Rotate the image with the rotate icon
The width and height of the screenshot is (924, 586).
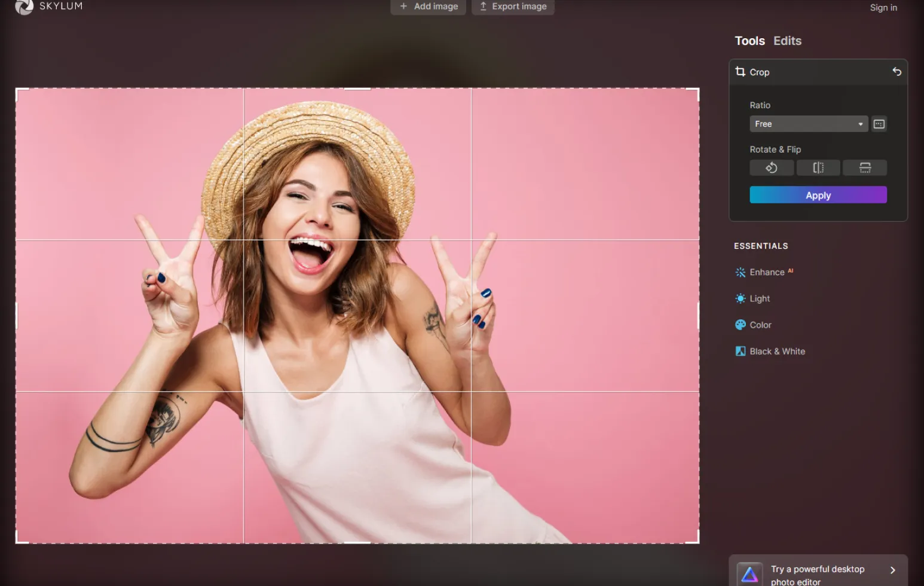[772, 167]
